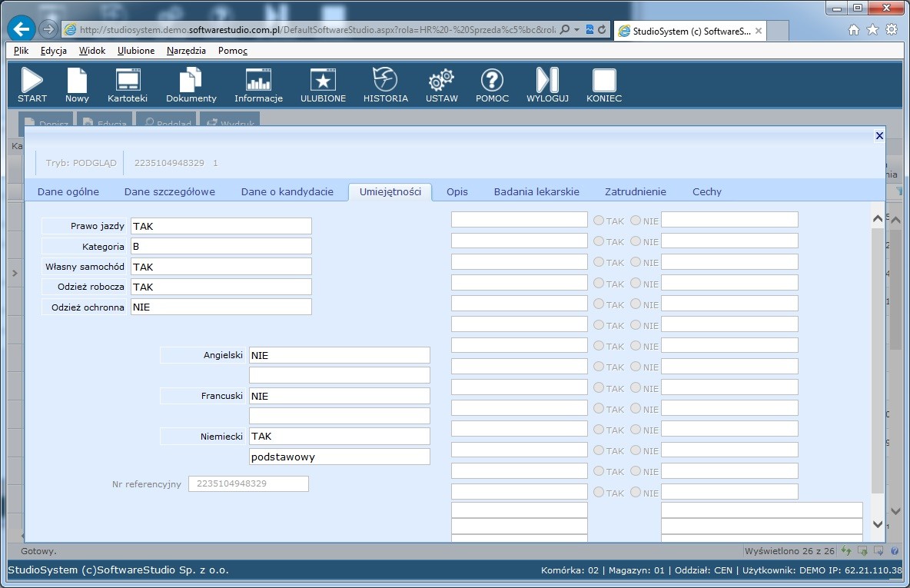910x588 pixels.
Task: Click the browser forward arrow
Action: pyautogui.click(x=48, y=29)
